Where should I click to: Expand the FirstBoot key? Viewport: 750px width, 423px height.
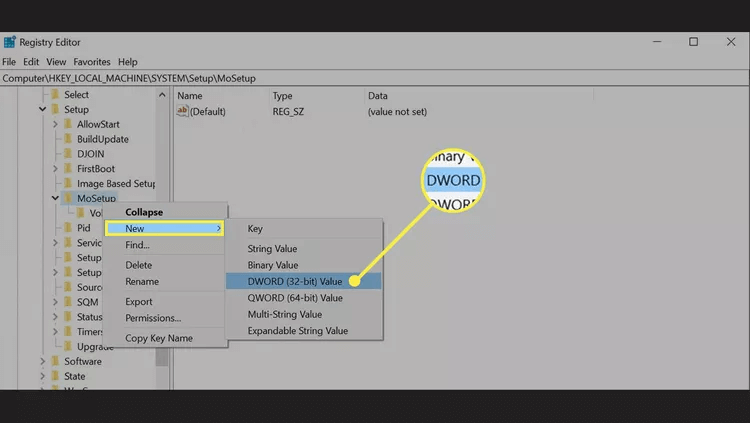(55, 168)
